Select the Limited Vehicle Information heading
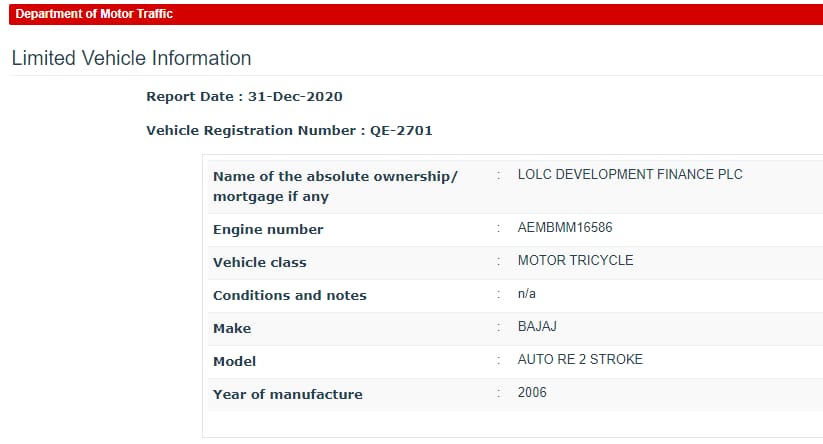The image size is (823, 444). coord(131,58)
